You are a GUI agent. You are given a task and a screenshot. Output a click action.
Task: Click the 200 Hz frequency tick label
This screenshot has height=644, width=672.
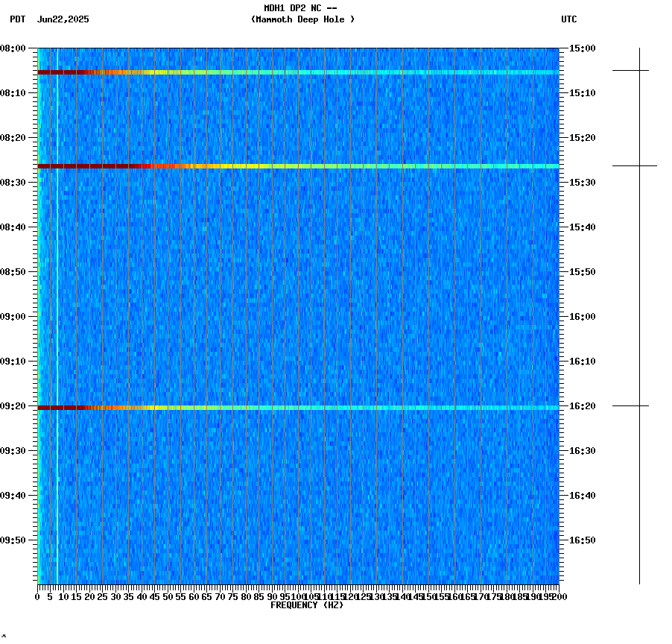560,596
